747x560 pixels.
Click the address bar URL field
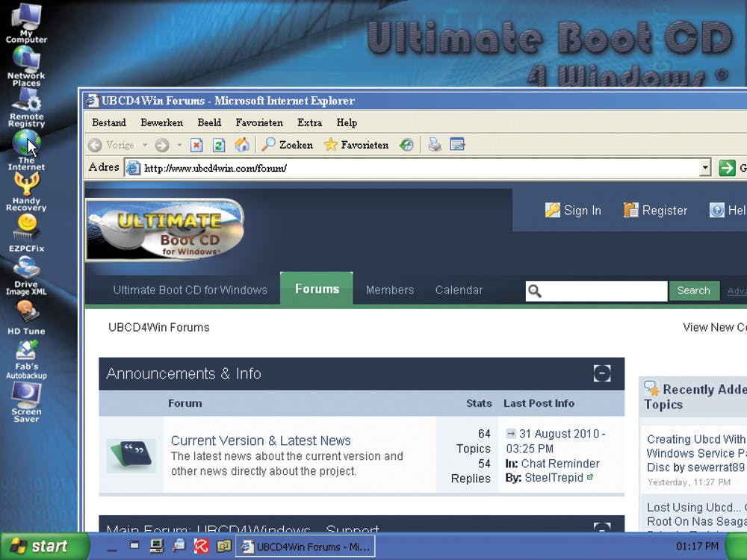tap(412, 168)
